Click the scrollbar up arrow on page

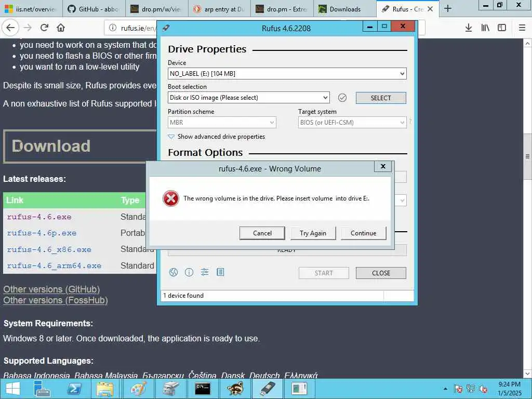click(x=527, y=44)
